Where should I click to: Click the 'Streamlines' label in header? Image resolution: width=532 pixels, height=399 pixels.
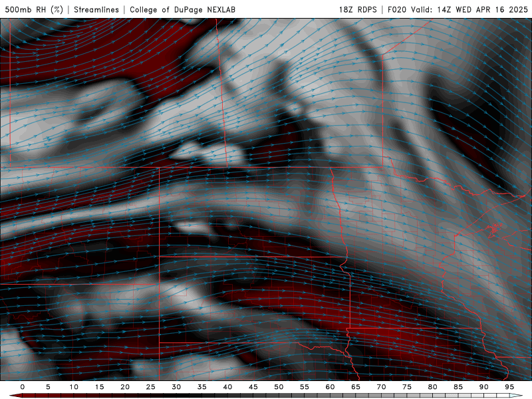[96, 9]
